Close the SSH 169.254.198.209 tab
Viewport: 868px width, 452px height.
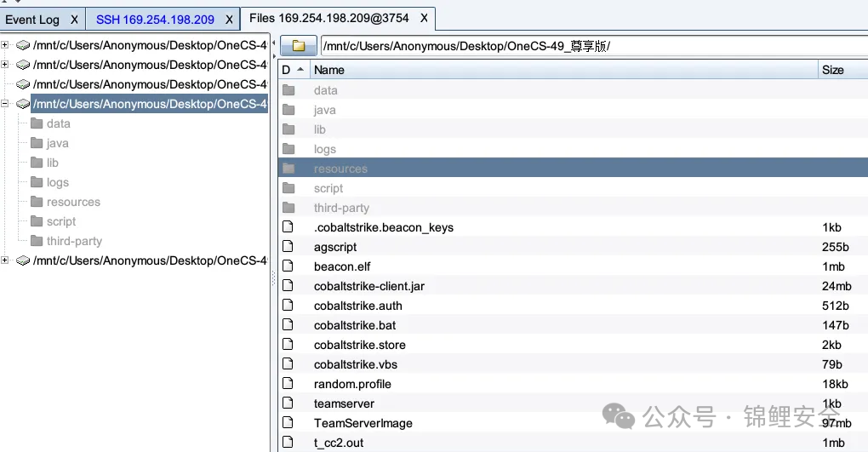point(229,20)
